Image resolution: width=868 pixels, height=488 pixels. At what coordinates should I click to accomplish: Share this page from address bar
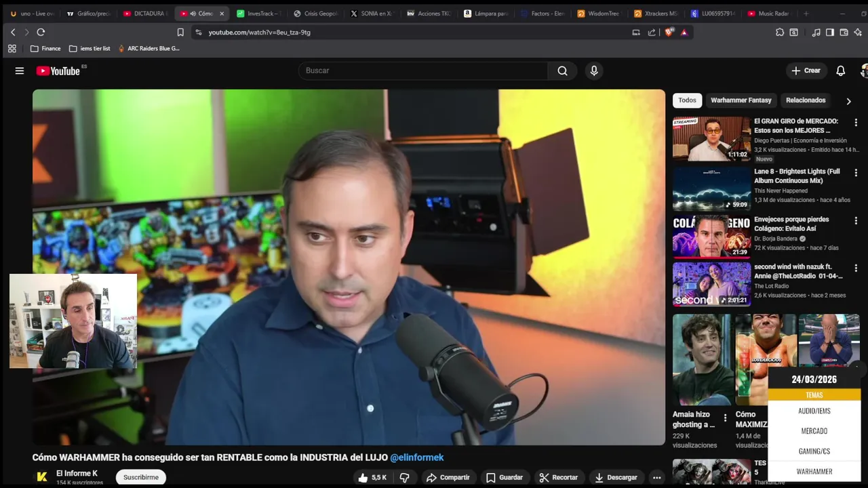[x=652, y=32]
